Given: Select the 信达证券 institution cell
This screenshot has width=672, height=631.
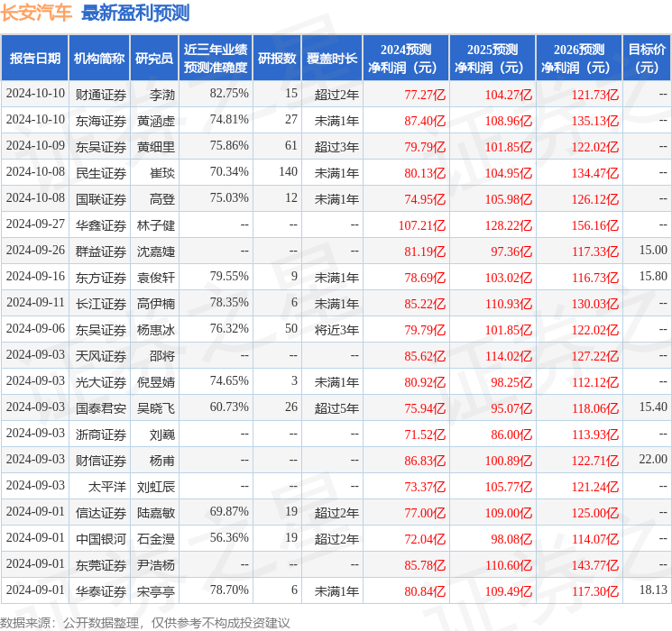Looking at the screenshot, I should tap(101, 513).
